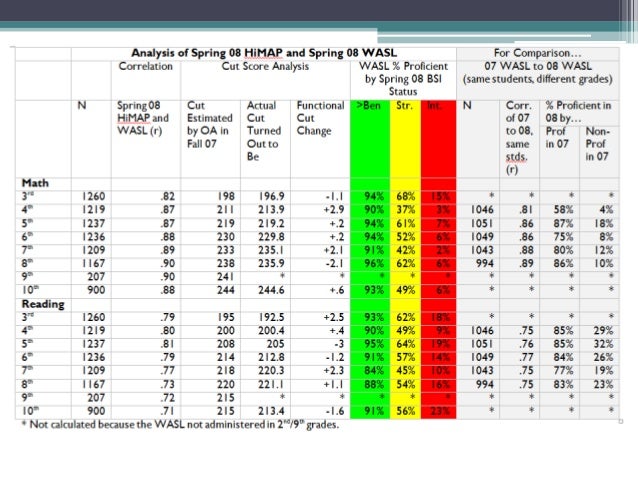The image size is (638, 479).
Task: Select the functional cut change '+2.5'
Action: coord(334,317)
